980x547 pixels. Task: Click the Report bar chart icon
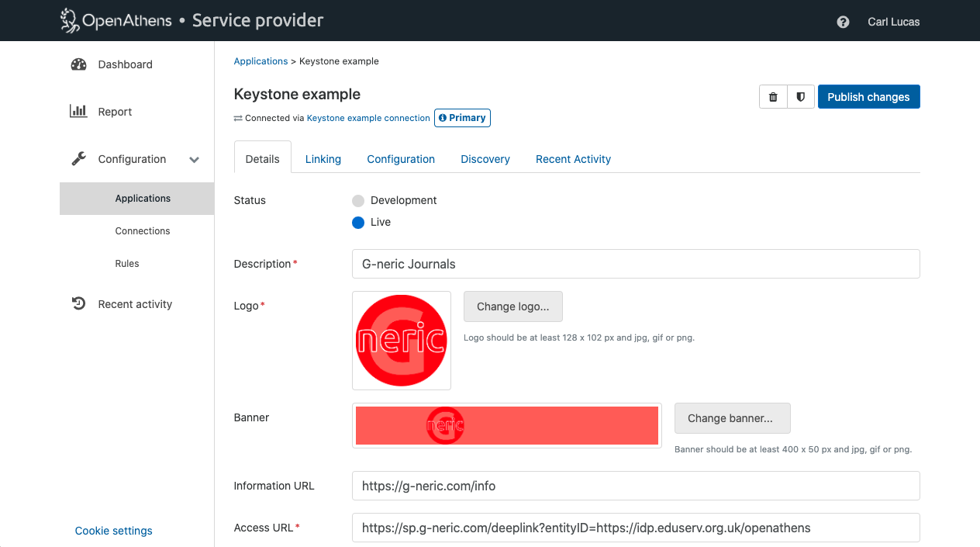point(78,111)
